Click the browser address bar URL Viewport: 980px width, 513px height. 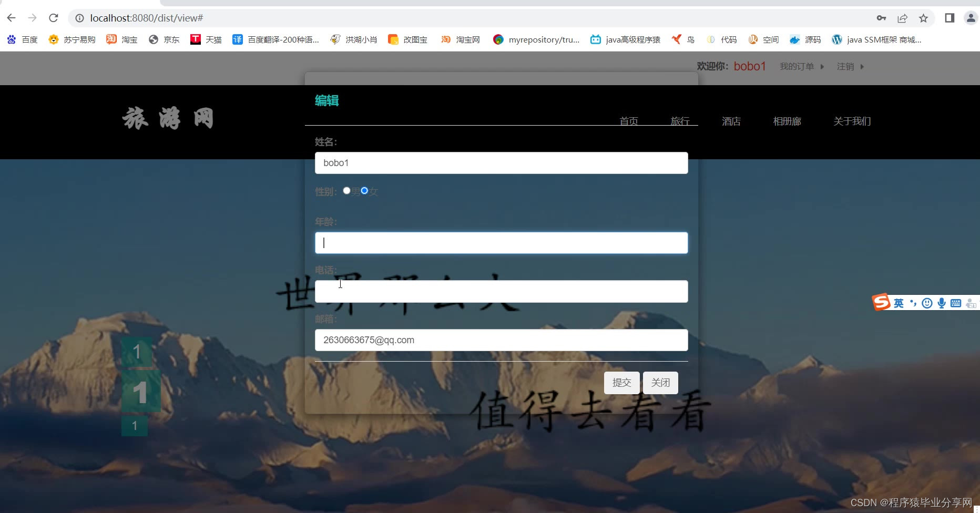(147, 18)
